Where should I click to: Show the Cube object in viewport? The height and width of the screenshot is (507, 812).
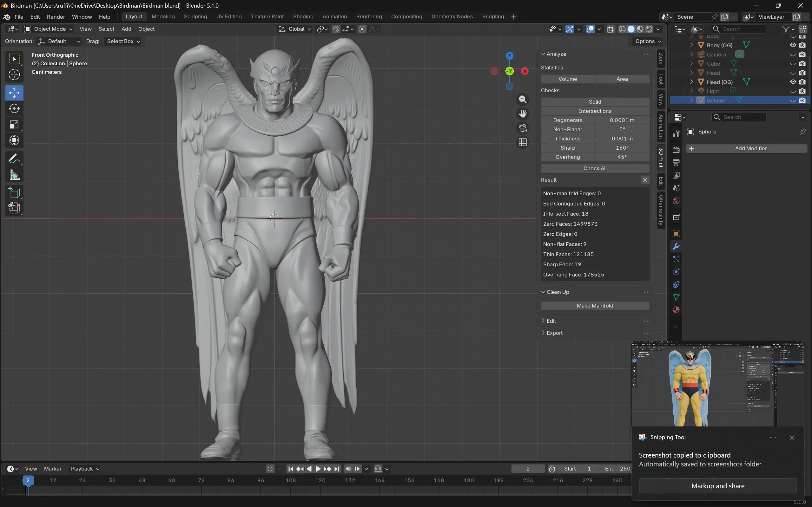point(793,64)
